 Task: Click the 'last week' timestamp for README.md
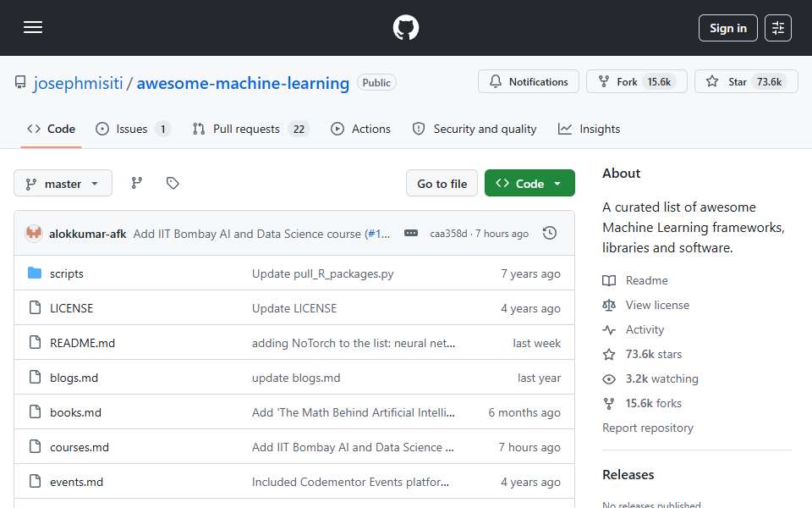(536, 343)
